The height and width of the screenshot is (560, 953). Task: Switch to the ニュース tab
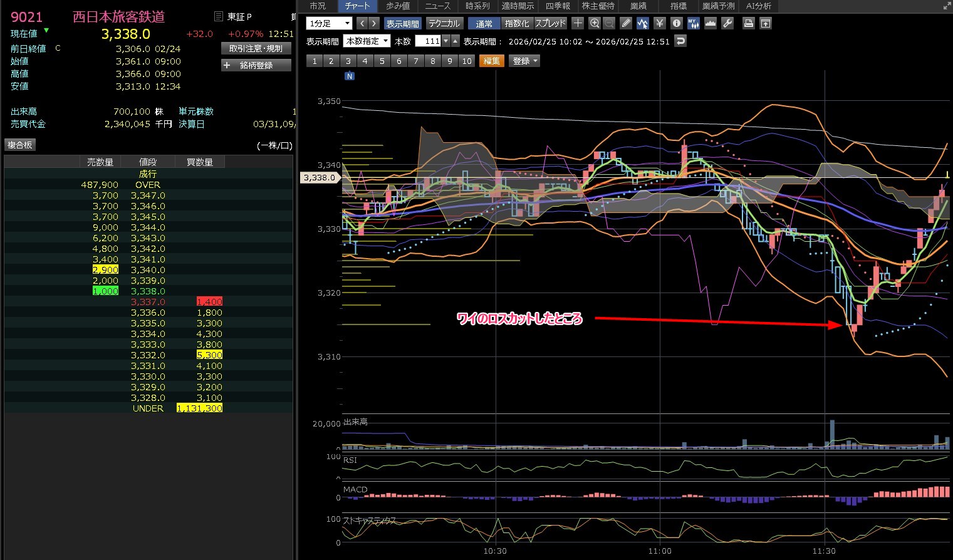(437, 6)
